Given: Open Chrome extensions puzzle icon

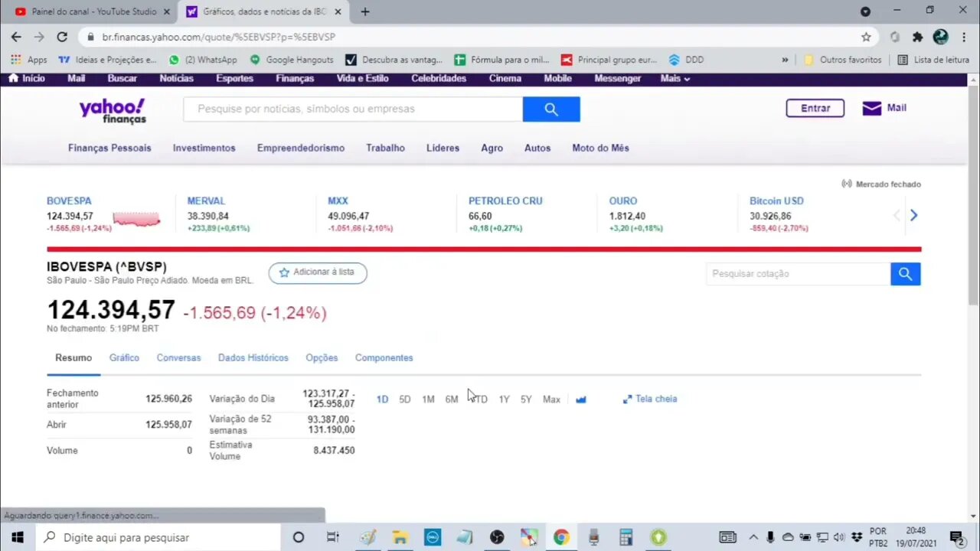Looking at the screenshot, I should [x=918, y=37].
